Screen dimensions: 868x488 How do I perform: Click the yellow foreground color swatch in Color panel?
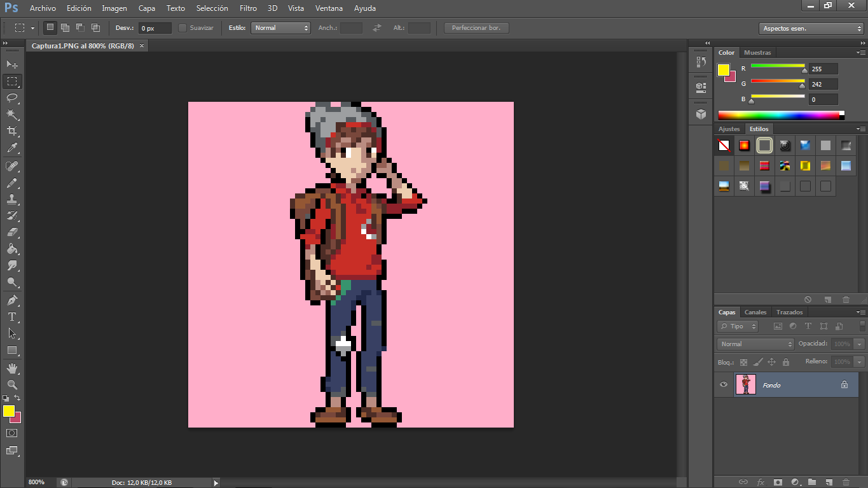(x=723, y=70)
